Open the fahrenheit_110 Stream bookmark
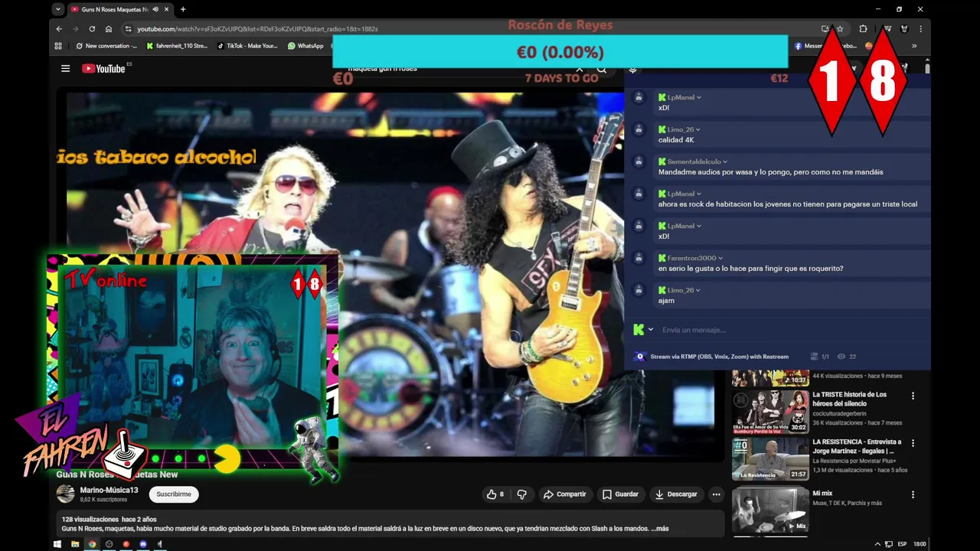Image resolution: width=980 pixels, height=551 pixels. (177, 46)
